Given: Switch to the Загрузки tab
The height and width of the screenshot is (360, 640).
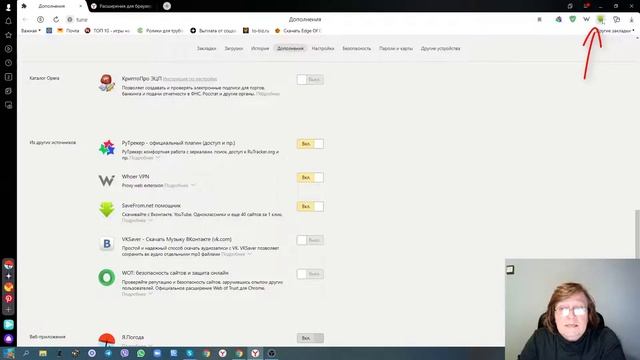Looking at the screenshot, I should pos(233,49).
